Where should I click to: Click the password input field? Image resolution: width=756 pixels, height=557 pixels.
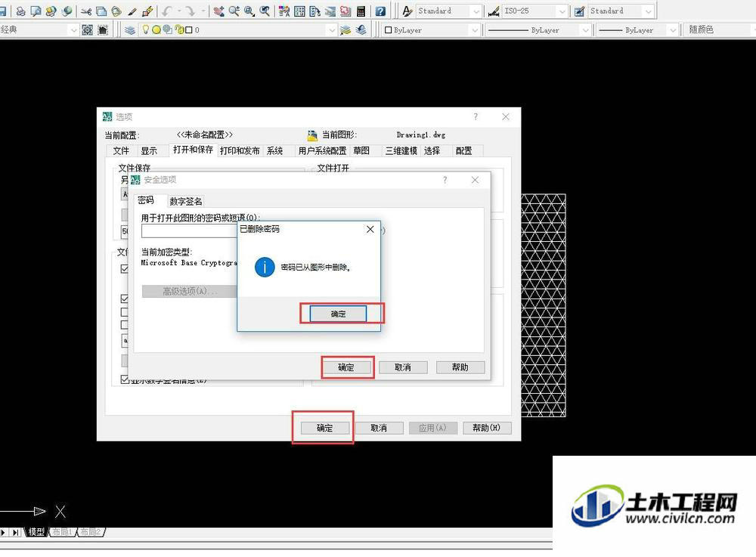[190, 231]
